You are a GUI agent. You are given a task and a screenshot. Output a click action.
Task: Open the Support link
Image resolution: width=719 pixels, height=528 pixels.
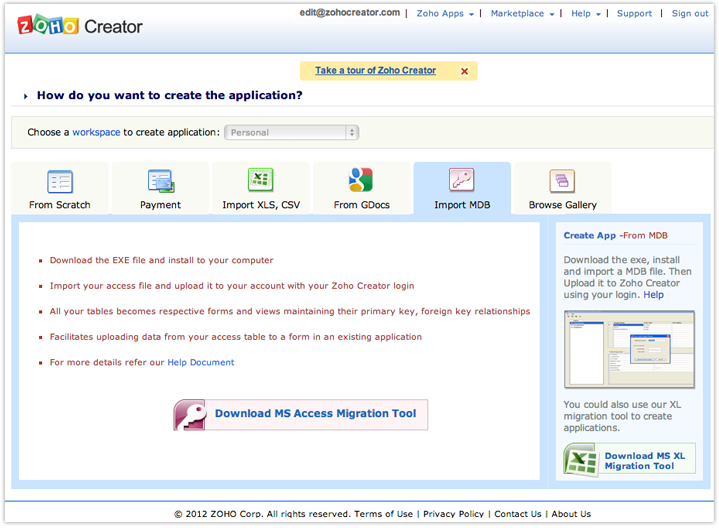(634, 14)
